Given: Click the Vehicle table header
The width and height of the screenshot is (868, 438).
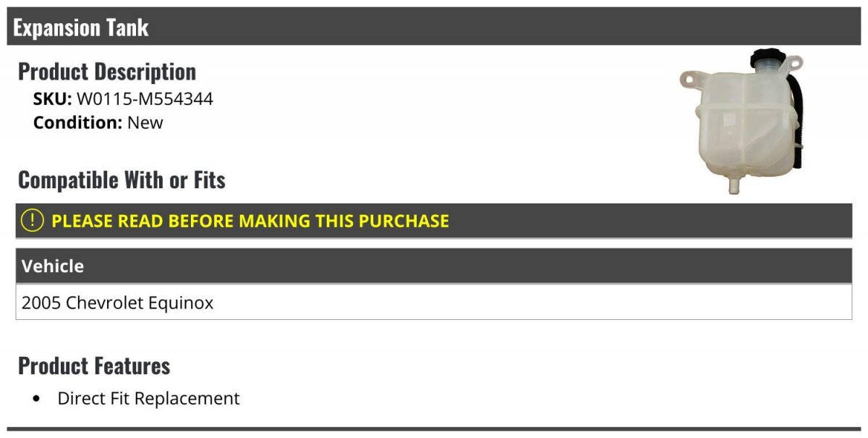Looking at the screenshot, I should 434,266.
